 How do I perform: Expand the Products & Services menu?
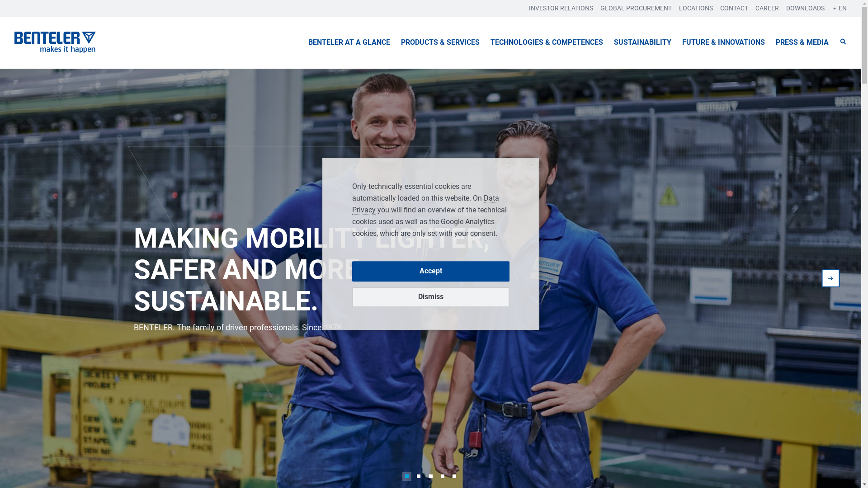440,42
